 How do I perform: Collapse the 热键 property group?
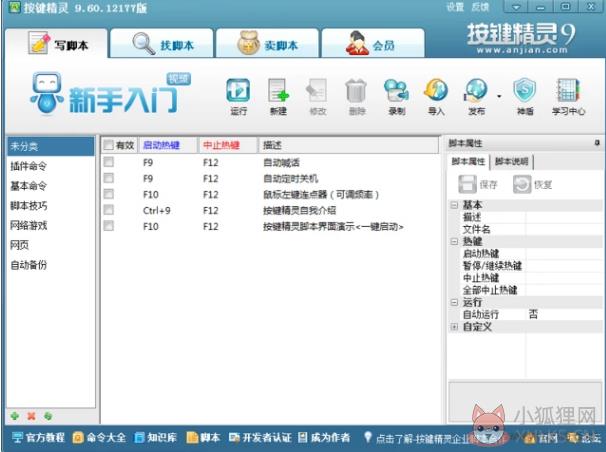(x=454, y=241)
